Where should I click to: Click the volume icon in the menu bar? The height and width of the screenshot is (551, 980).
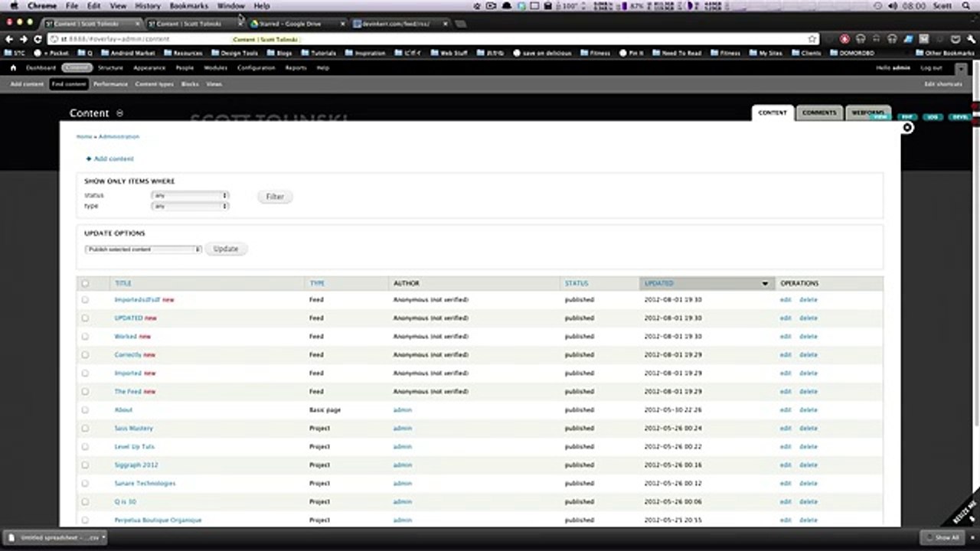(893, 5)
